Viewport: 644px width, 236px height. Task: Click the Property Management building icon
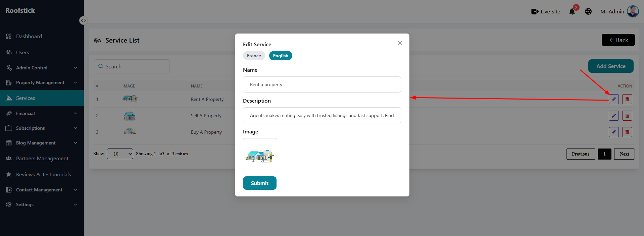coord(9,82)
